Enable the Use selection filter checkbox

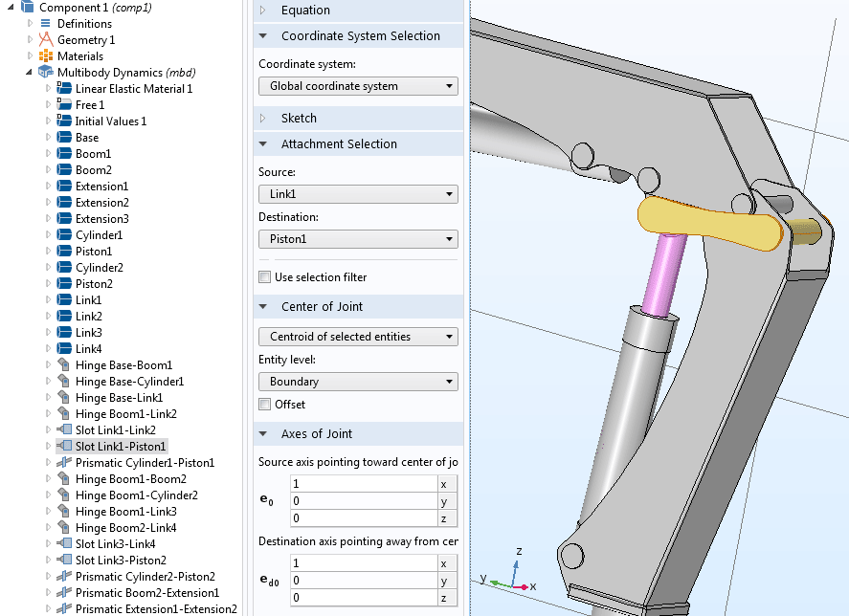[x=265, y=277]
